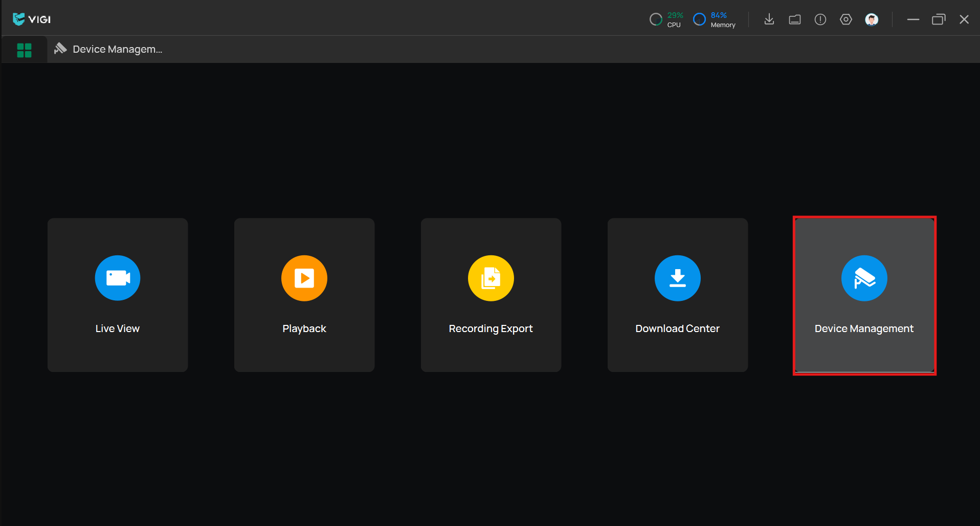
Task: Open the folder icon in title bar
Action: coord(794,19)
